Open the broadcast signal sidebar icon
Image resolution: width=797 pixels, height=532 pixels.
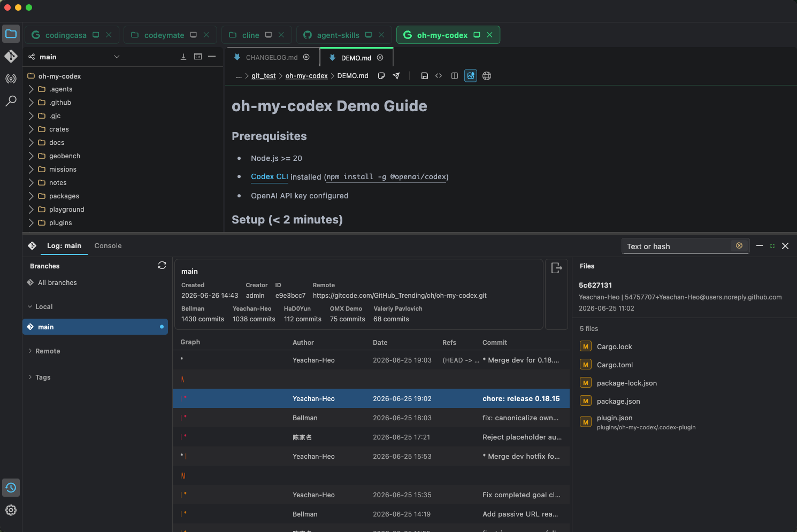[x=11, y=79]
